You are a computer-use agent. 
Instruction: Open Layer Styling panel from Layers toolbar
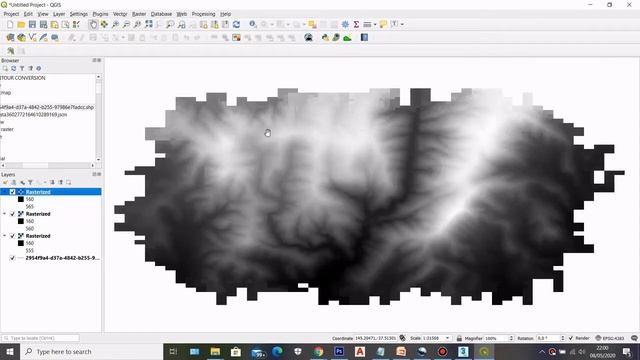pyautogui.click(x=5, y=182)
